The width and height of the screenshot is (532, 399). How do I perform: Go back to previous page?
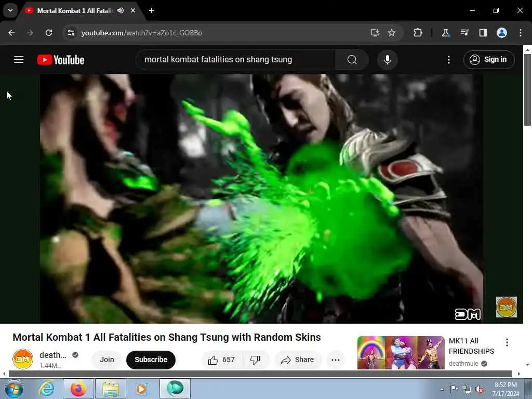tap(11, 33)
